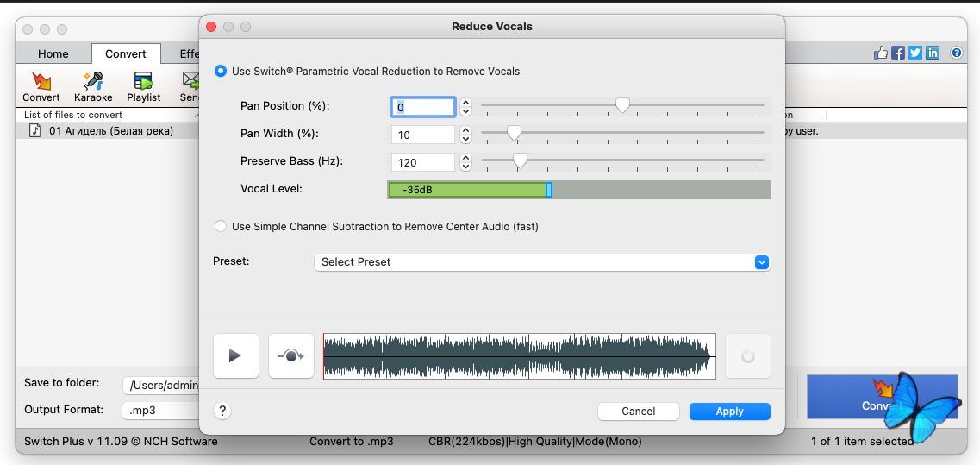980x465 pixels.
Task: Click the Apply button
Action: click(x=729, y=412)
